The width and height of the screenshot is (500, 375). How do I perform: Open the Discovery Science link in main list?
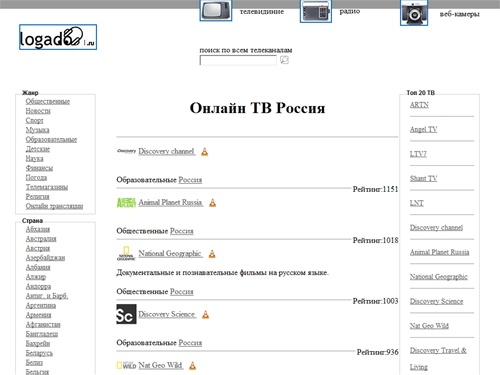[x=167, y=314]
